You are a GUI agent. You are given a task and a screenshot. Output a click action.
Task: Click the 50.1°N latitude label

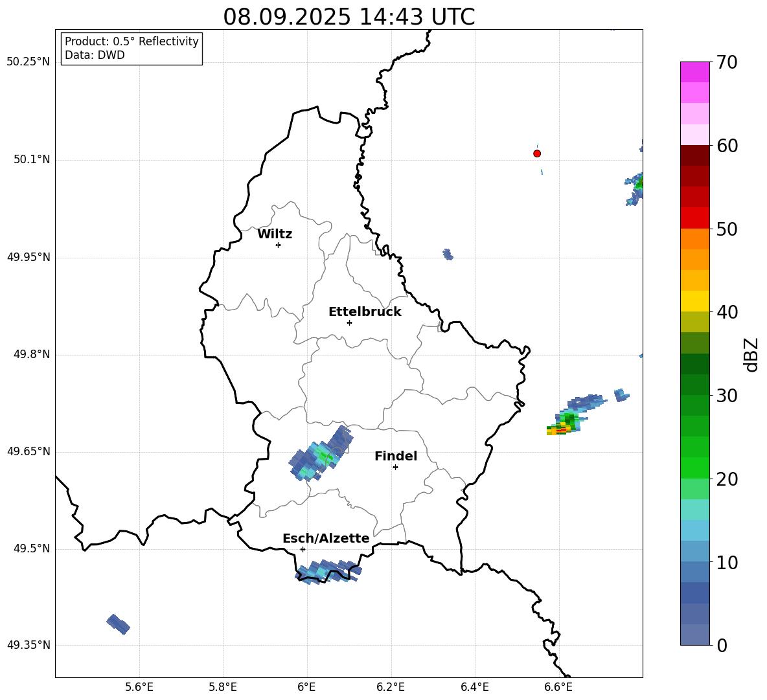pyautogui.click(x=32, y=160)
